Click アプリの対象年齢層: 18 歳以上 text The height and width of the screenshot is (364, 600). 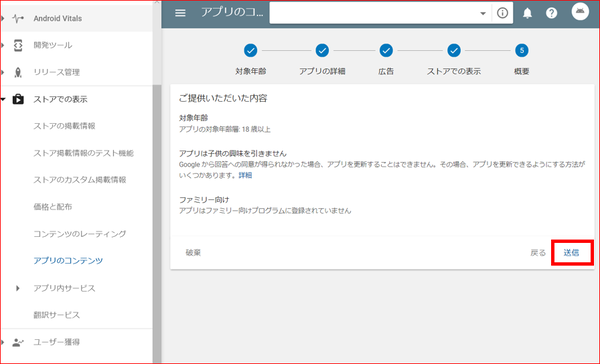tap(225, 129)
